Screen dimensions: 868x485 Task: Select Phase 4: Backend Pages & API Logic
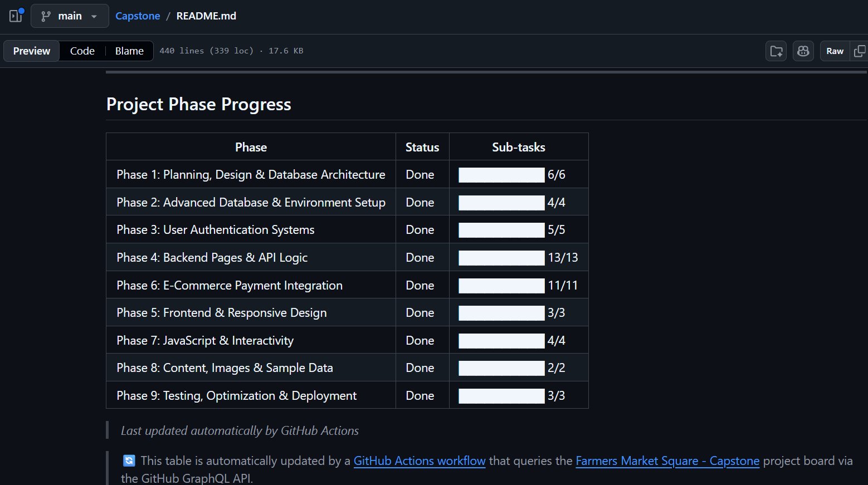(x=212, y=258)
